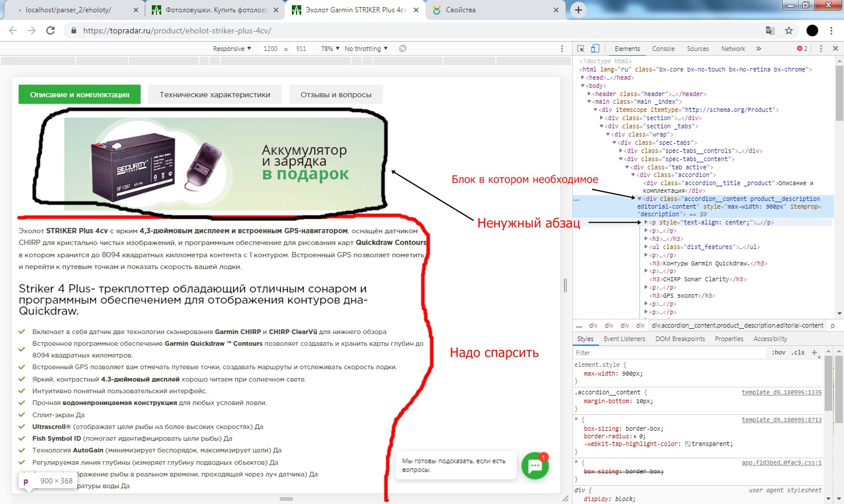
Task: Click the Отзывы и вопросы tab button
Action: click(x=336, y=94)
